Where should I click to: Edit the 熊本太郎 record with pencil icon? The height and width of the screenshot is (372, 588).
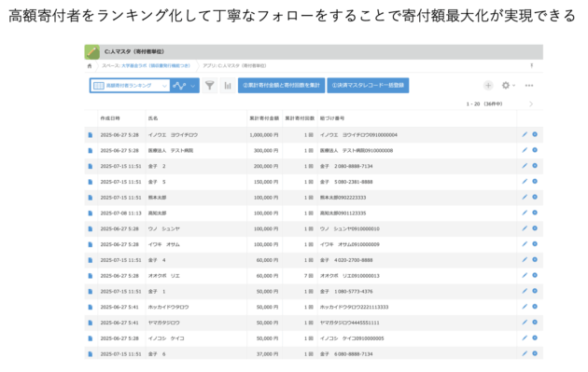tap(525, 197)
